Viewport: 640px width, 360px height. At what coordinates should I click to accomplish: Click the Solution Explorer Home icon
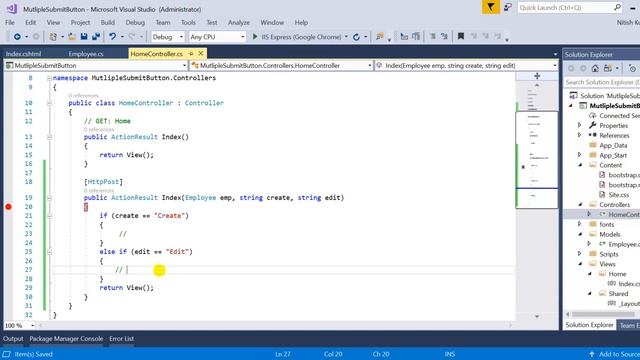point(595,68)
